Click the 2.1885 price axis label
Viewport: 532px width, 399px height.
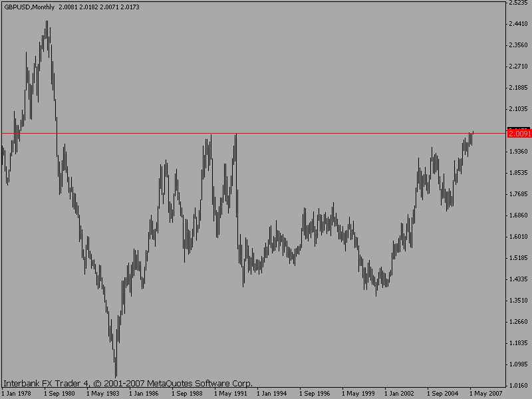pos(518,88)
